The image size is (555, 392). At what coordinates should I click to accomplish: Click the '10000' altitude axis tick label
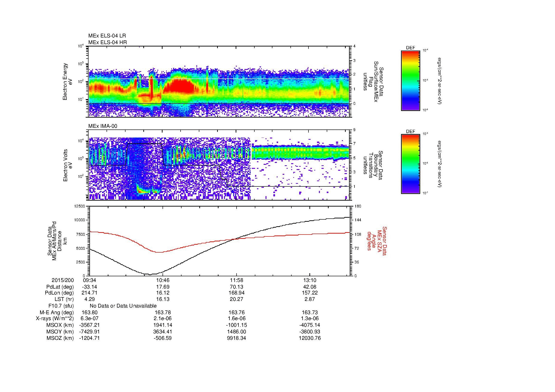coord(79,220)
